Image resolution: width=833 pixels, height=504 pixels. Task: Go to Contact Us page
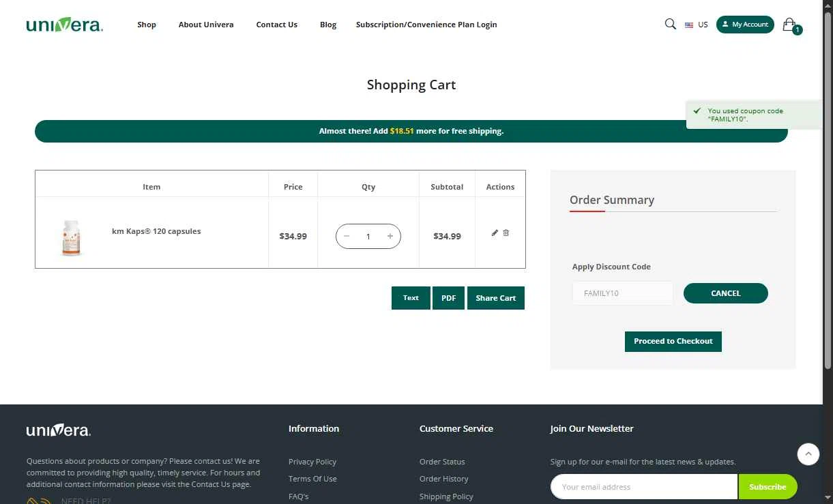tap(277, 25)
